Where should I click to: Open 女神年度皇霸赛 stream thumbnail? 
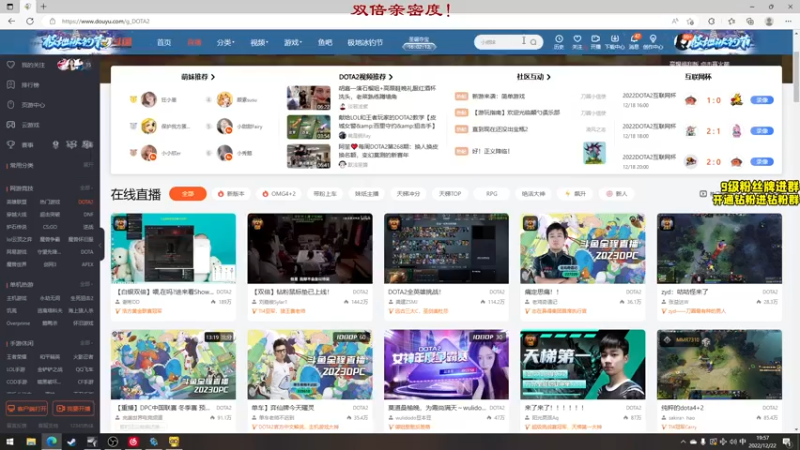(x=446, y=364)
